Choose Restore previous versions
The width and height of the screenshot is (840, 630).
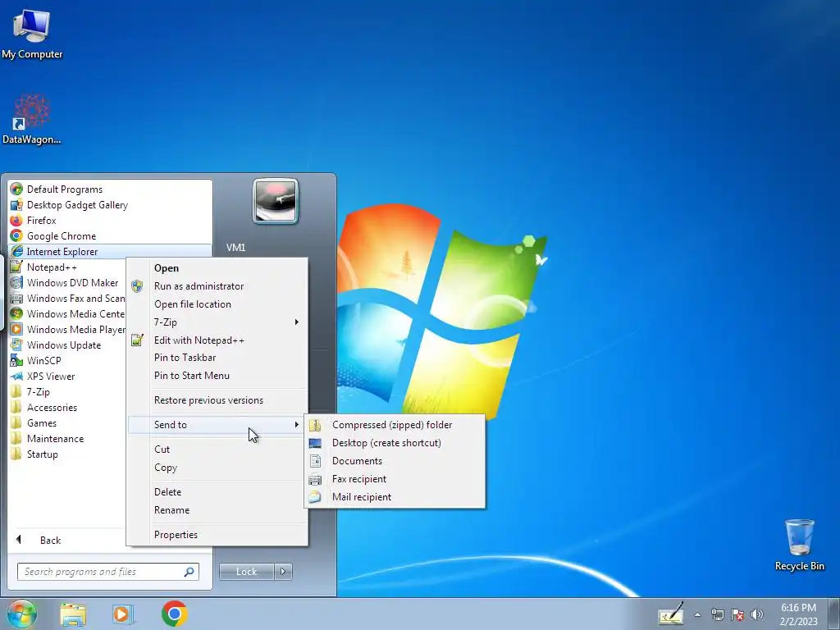(x=217, y=400)
